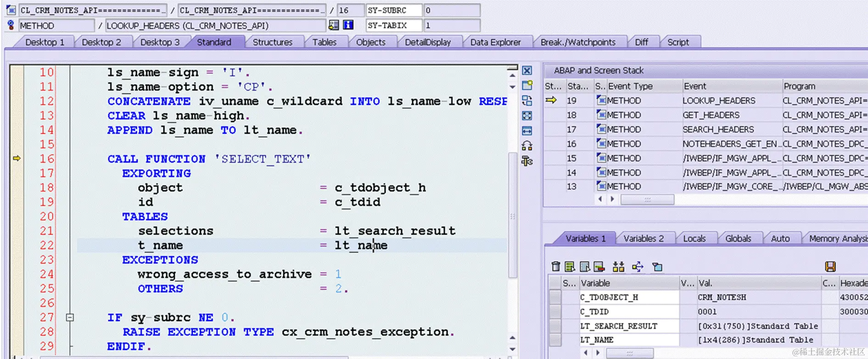Select the LT_NAME row selector box
Image resolution: width=868 pixels, height=359 pixels.
(x=555, y=340)
